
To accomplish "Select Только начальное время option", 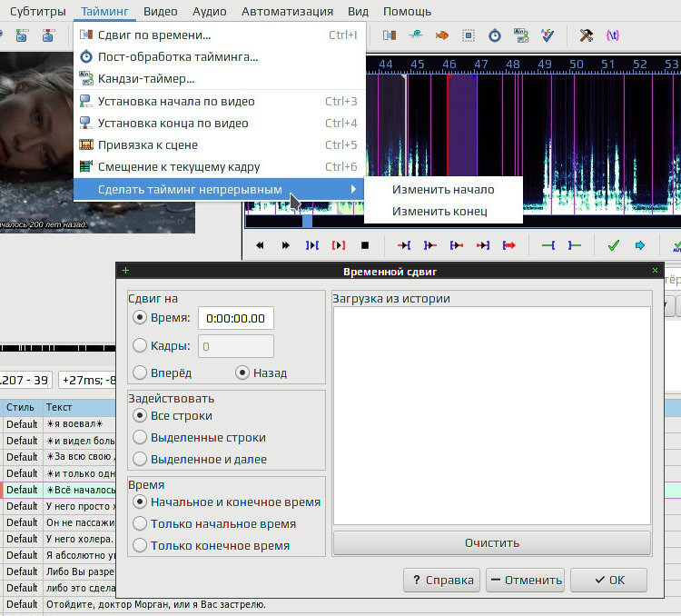I will coord(140,524).
